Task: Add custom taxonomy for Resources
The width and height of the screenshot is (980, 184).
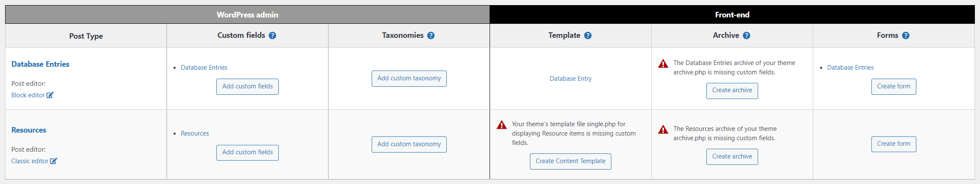Action: click(x=409, y=144)
